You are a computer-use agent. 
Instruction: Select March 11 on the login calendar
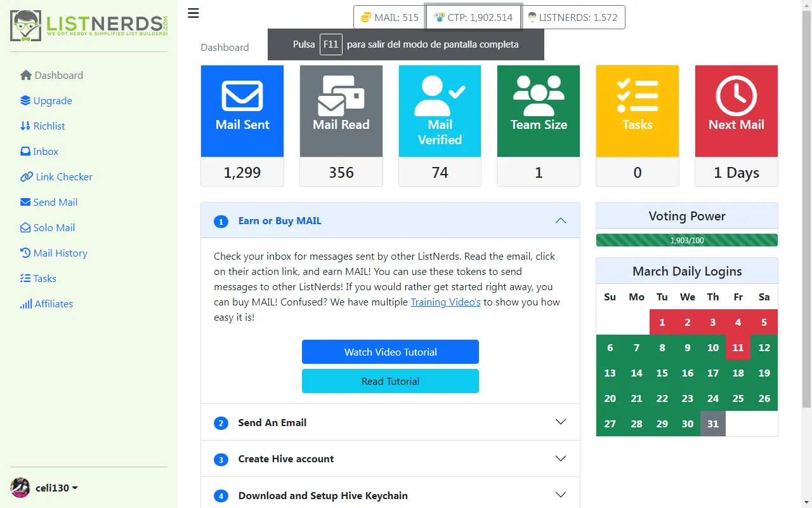738,347
